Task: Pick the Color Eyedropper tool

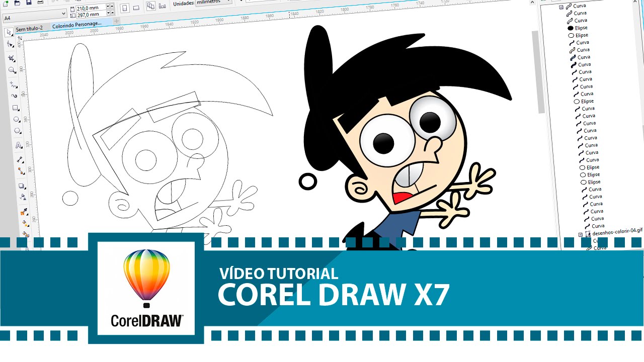Action: (x=23, y=213)
